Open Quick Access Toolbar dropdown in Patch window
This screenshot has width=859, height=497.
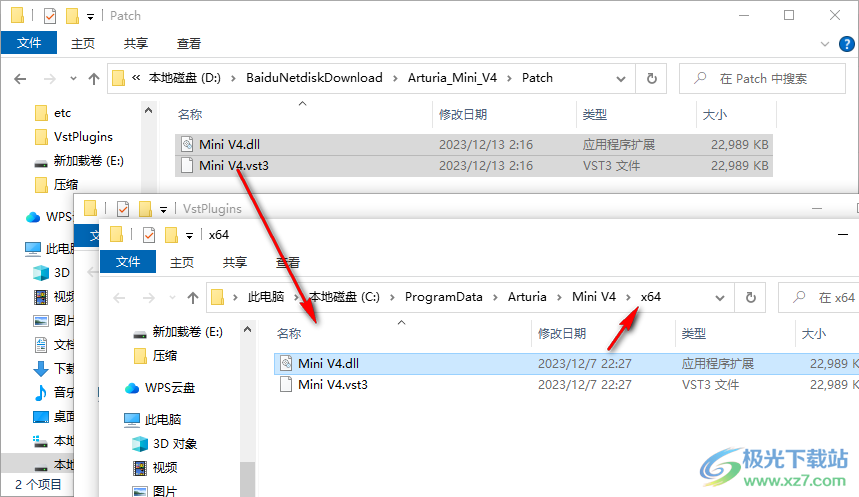tap(90, 17)
